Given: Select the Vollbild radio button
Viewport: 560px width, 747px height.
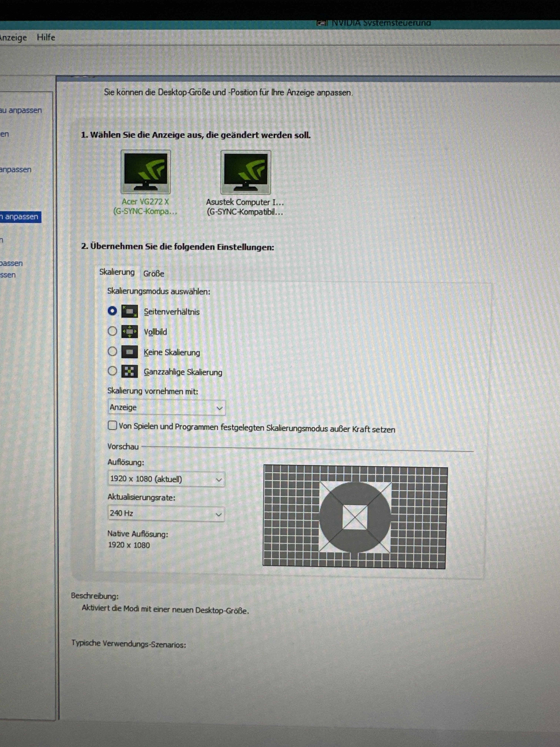Looking at the screenshot, I should click(x=112, y=331).
